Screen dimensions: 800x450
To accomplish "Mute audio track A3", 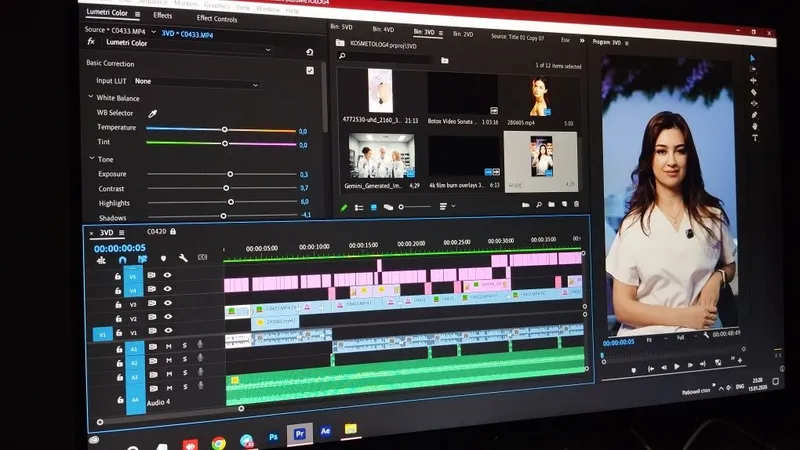I will coord(169,374).
